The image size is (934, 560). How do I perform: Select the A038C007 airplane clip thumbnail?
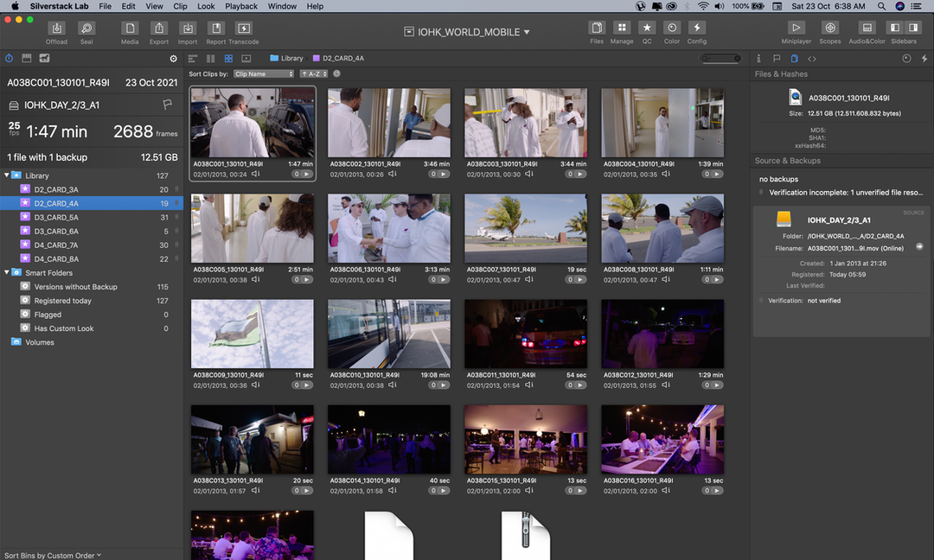pyautogui.click(x=526, y=228)
